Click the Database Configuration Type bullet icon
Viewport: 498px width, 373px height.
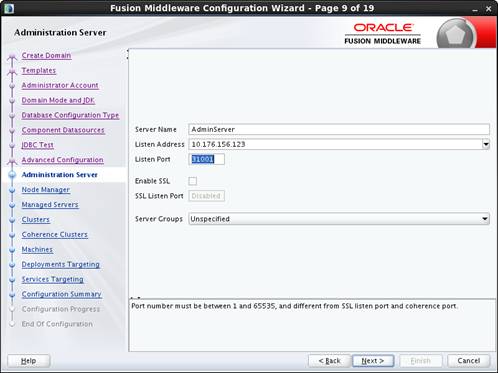(12, 115)
